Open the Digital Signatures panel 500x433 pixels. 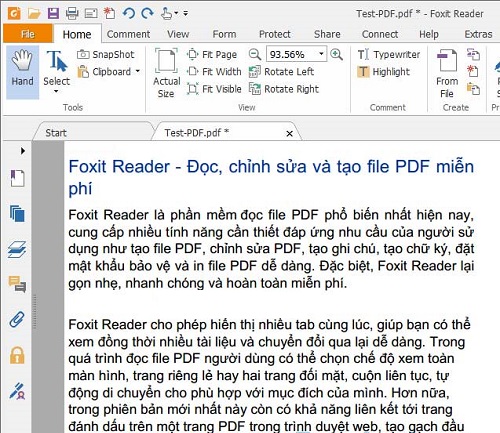[17, 391]
